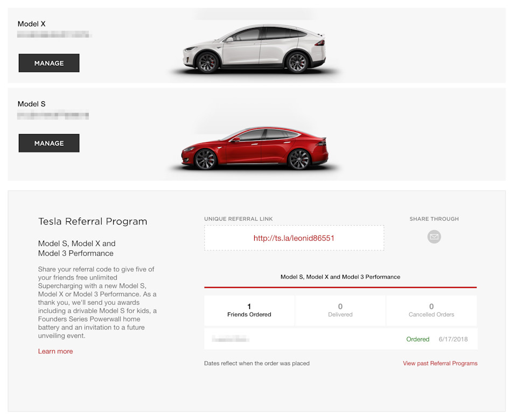The height and width of the screenshot is (420, 517).
Task: Select the Friends Ordered tab
Action: [x=249, y=311]
